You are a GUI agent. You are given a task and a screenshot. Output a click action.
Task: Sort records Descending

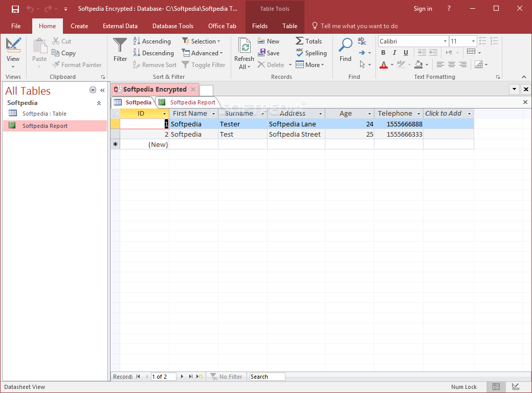pos(153,53)
